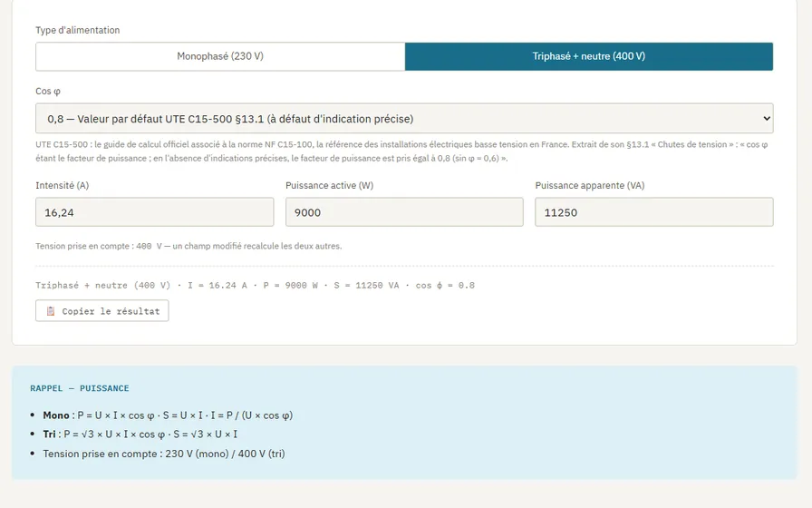Click the result summary line starting 'Triphasé + neutre (400 V)'

[255, 285]
